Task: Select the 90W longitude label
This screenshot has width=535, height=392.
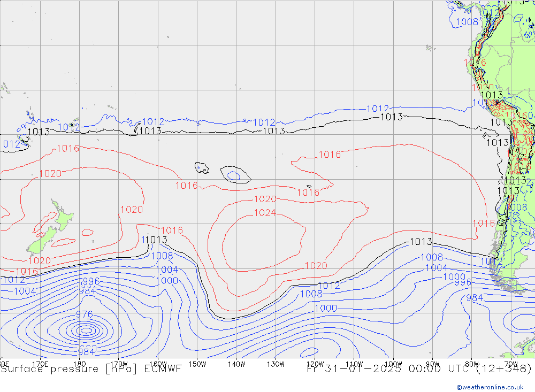Action: [x=433, y=364]
